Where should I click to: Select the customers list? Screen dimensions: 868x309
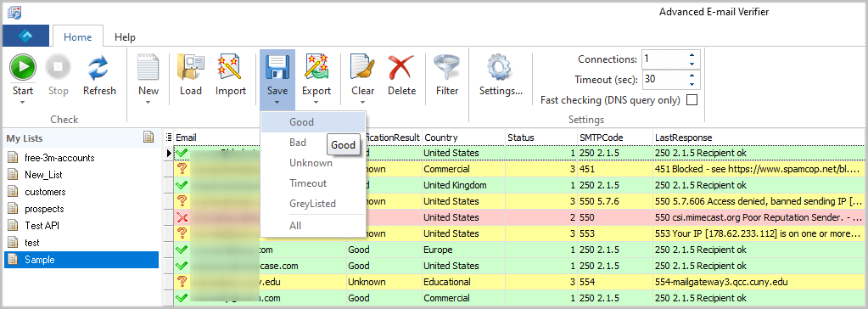coord(82,192)
